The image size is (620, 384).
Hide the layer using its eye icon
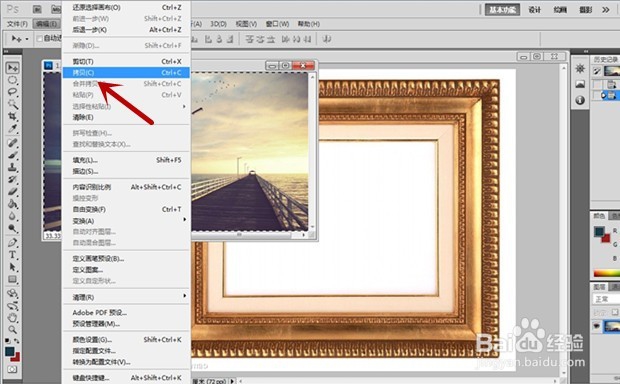click(596, 326)
